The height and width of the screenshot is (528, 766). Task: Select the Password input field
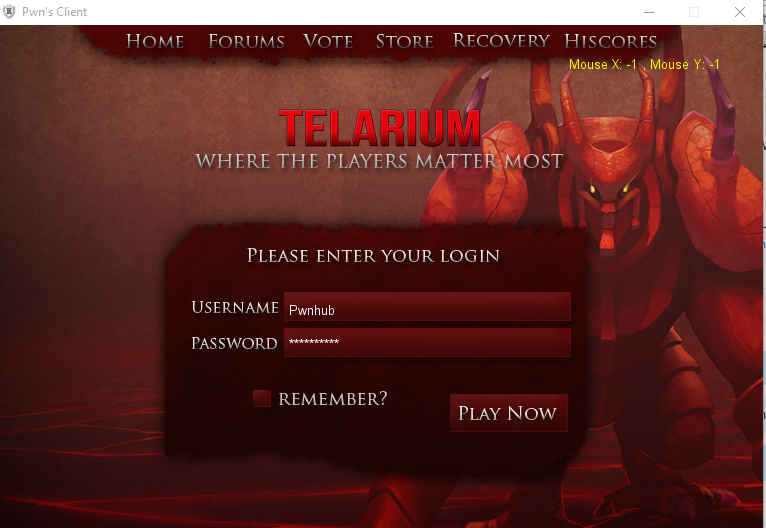pyautogui.click(x=427, y=342)
